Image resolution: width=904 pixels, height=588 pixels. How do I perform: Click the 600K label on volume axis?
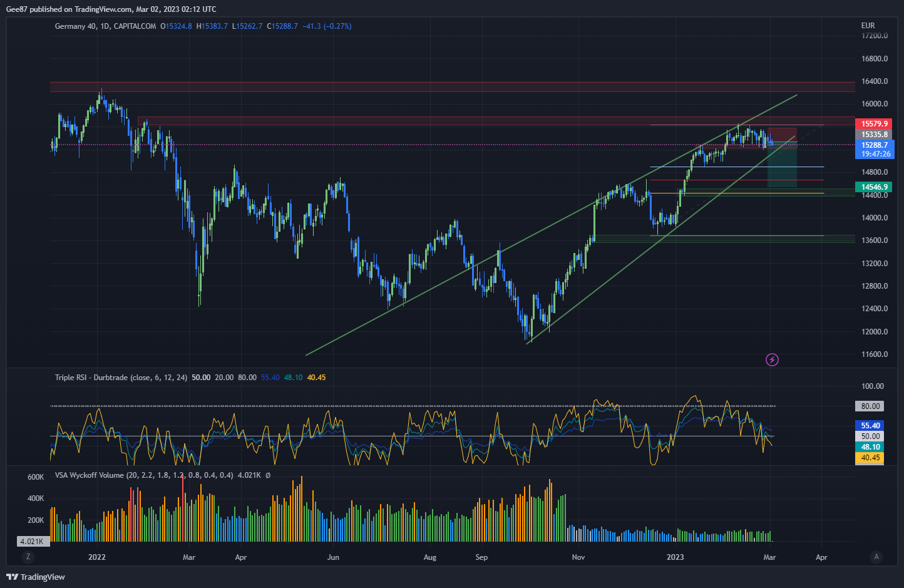click(36, 477)
